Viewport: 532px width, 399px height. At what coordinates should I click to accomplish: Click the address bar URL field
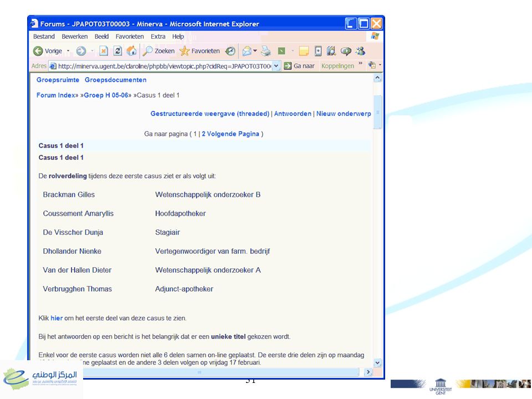tap(165, 66)
